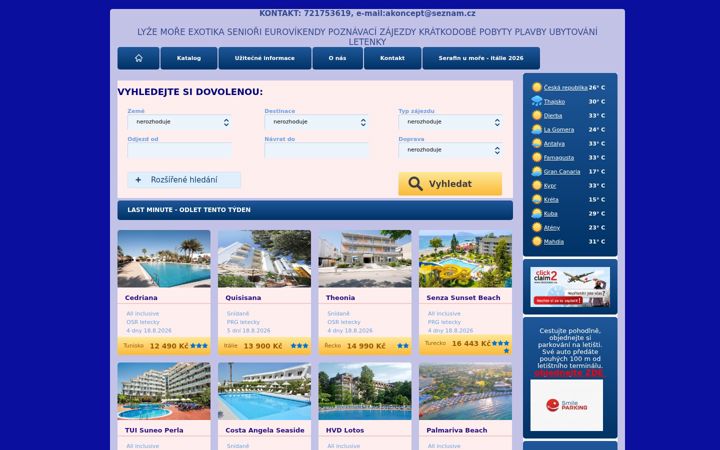720x450 pixels.
Task: Open the Česká republika weather link
Action: 565,88
